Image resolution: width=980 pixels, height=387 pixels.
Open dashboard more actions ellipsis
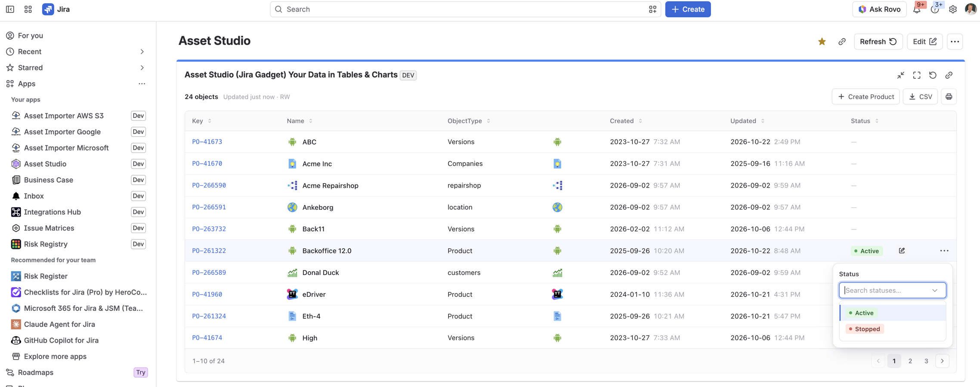(x=955, y=42)
